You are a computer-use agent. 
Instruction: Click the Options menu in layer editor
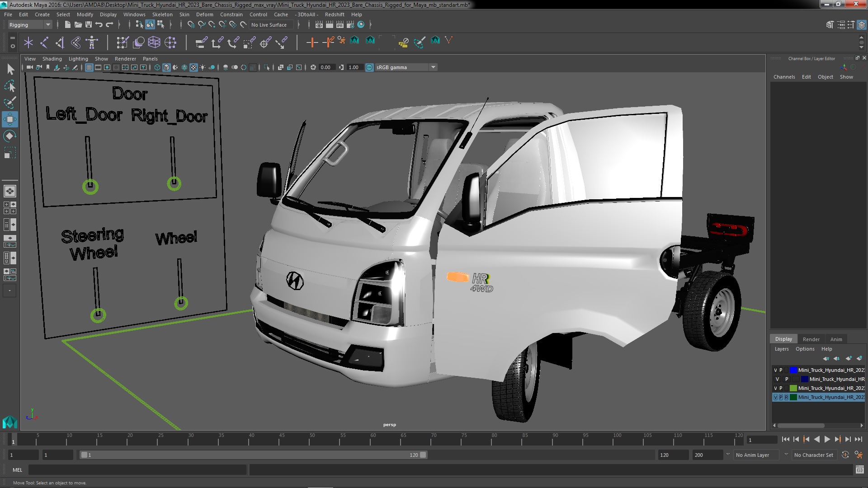805,349
